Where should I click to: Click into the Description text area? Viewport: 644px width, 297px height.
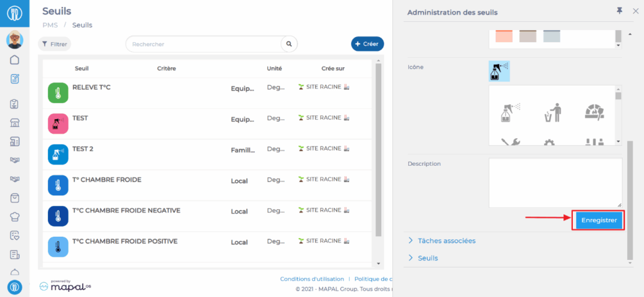(x=555, y=183)
